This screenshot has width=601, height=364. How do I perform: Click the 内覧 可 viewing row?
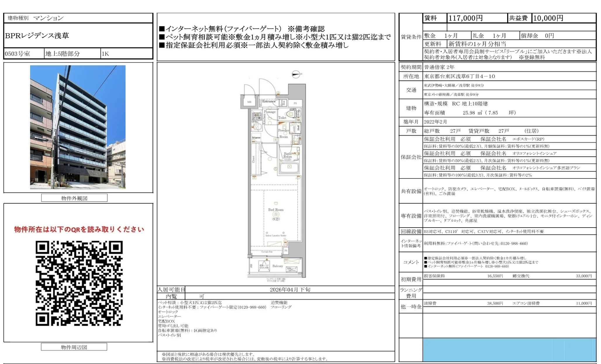276,296
